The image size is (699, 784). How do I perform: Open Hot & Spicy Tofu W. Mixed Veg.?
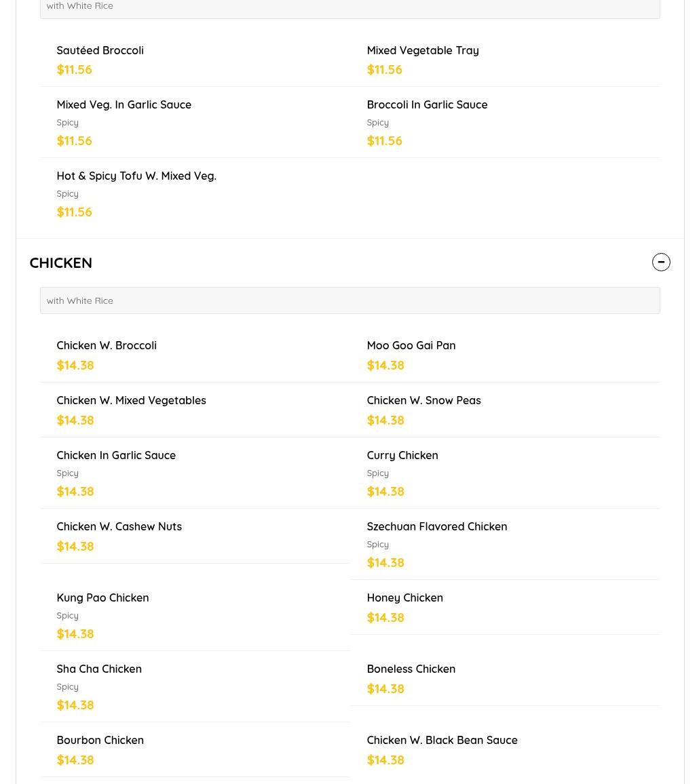click(x=136, y=176)
